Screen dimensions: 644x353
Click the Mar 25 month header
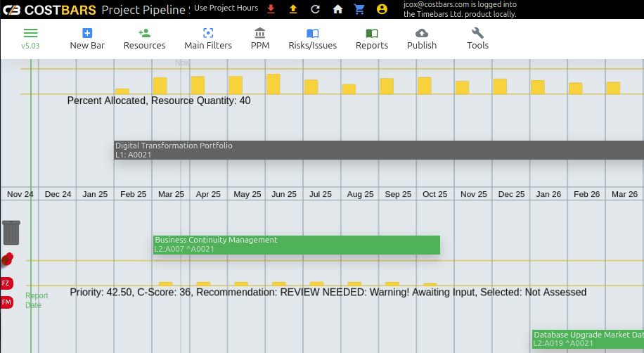click(x=171, y=194)
